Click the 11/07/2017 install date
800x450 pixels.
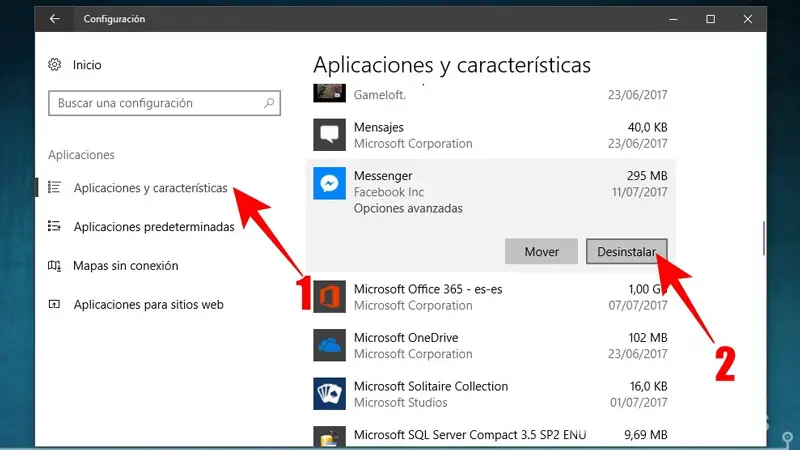pyautogui.click(x=639, y=192)
